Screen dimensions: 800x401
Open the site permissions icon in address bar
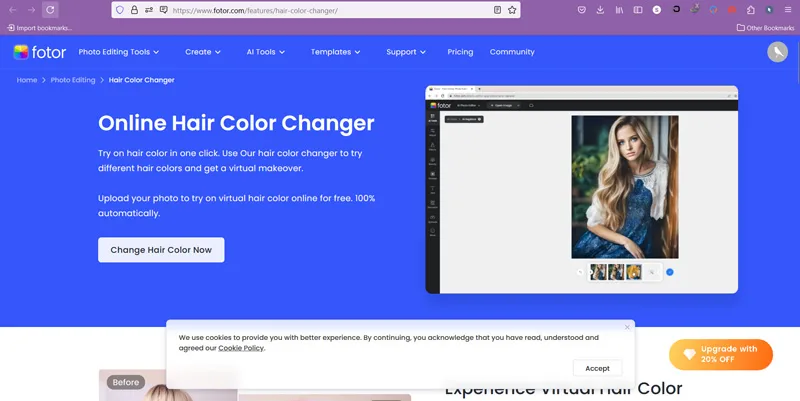149,10
